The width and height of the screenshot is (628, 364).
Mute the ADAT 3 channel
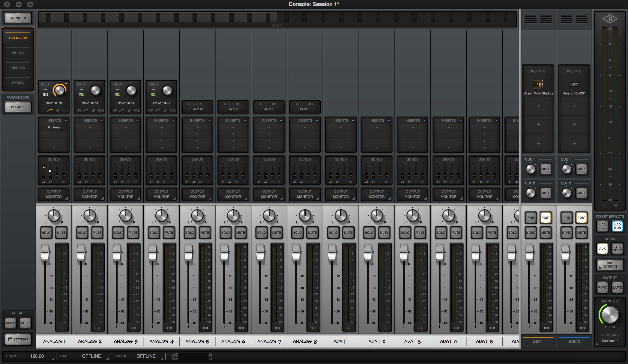(x=420, y=233)
